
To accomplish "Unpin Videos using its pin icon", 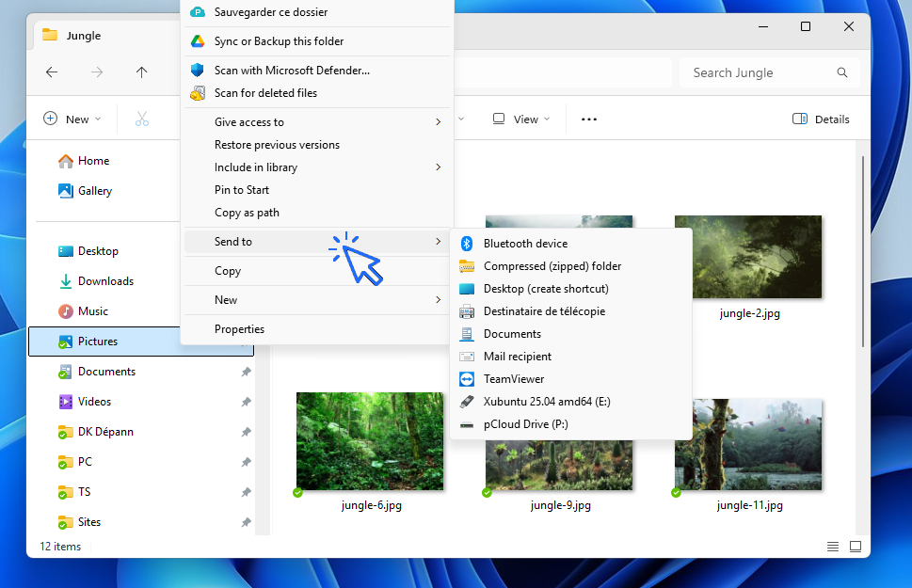I will coord(246,402).
